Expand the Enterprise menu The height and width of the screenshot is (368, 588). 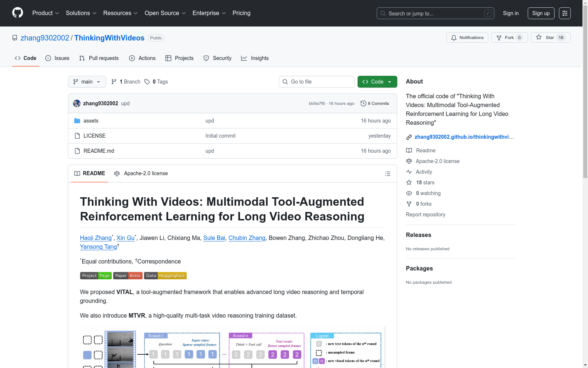point(209,13)
